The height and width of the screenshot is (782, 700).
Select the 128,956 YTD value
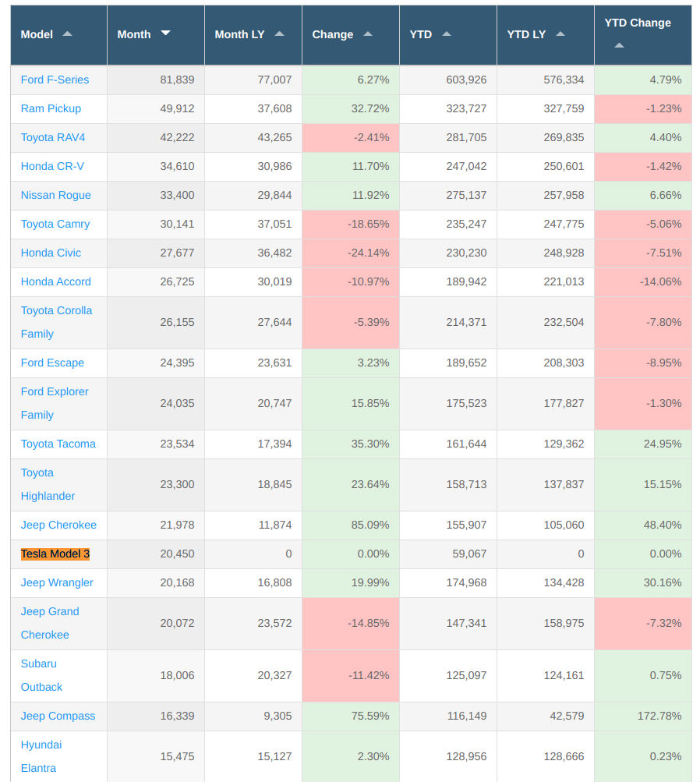pyautogui.click(x=466, y=756)
